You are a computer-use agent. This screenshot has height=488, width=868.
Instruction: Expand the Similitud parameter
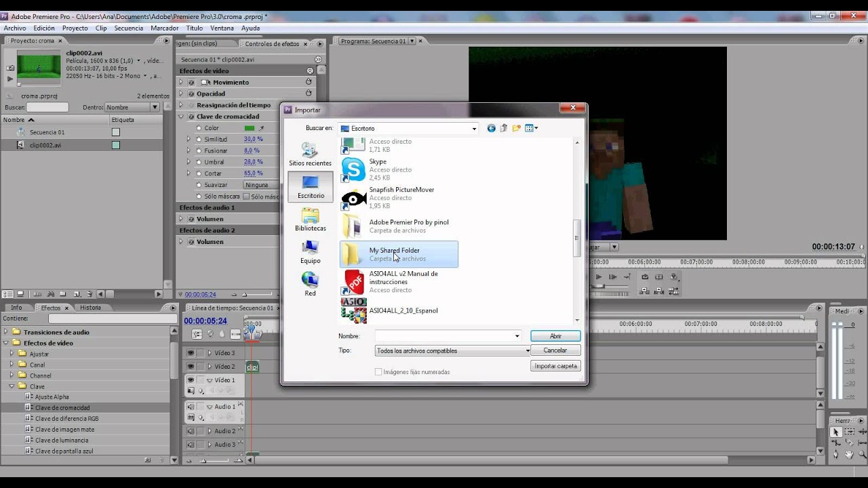click(189, 139)
